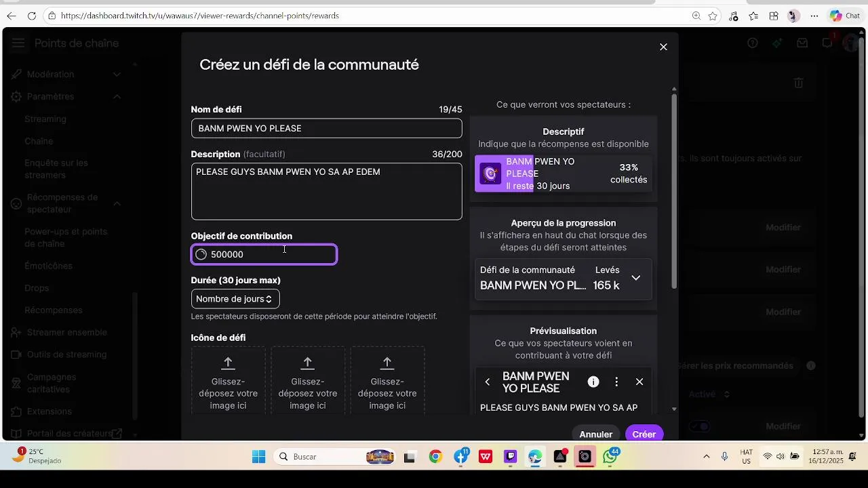
Task: Click the trash icon behind the dialog
Action: click(x=799, y=83)
